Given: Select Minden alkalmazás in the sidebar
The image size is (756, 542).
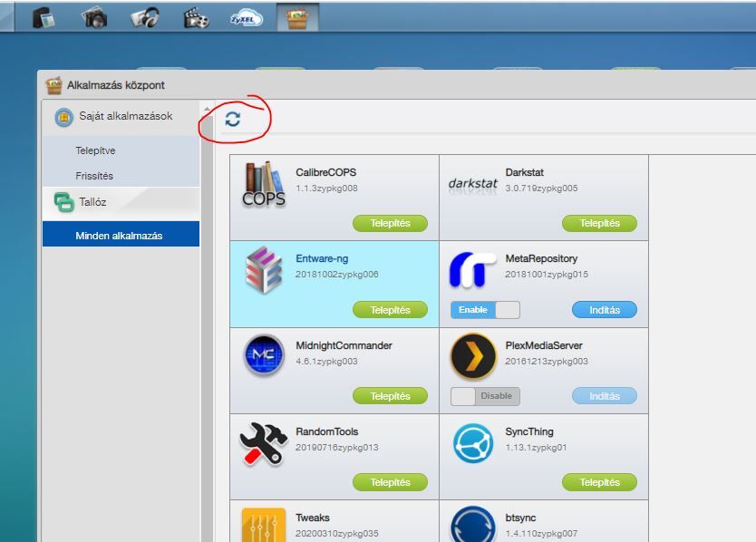Looking at the screenshot, I should point(121,236).
